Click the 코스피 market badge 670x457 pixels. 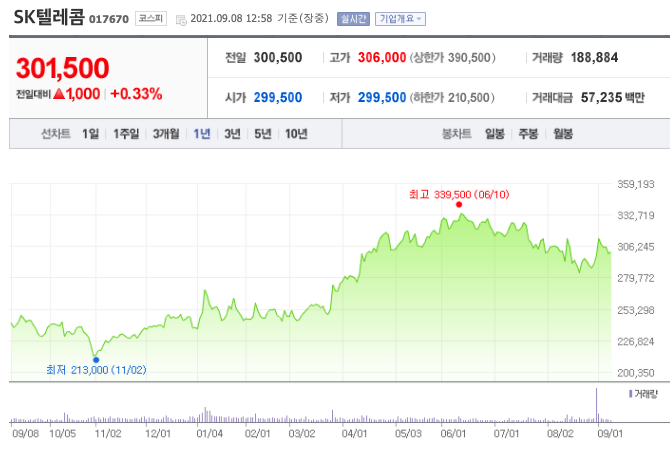(x=151, y=18)
